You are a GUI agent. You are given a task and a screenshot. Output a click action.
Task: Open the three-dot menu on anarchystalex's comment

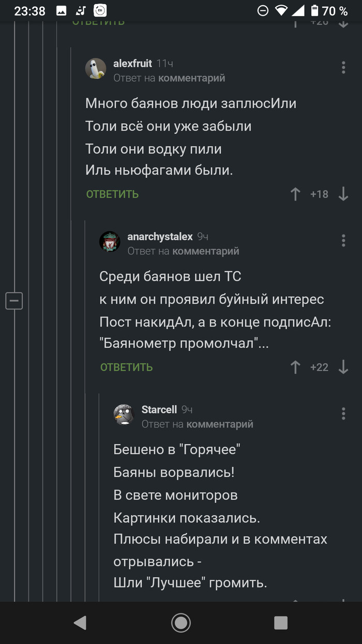[x=343, y=240]
